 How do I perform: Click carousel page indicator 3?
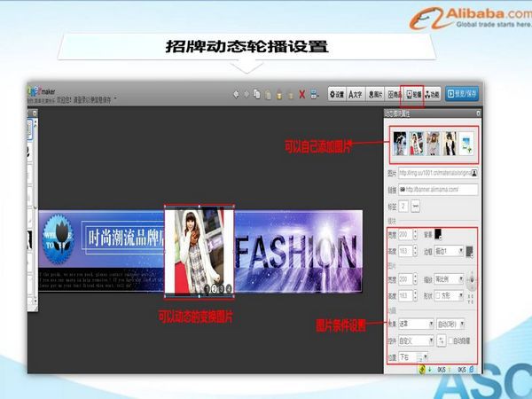pos(222,289)
